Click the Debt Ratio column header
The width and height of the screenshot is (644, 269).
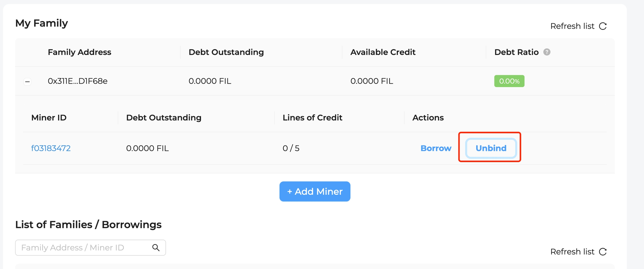(x=516, y=52)
